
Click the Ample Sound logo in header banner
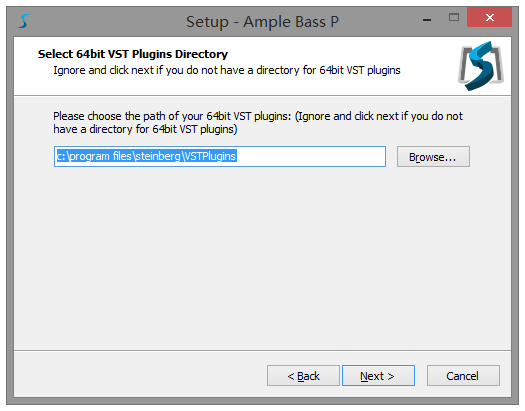click(x=481, y=66)
